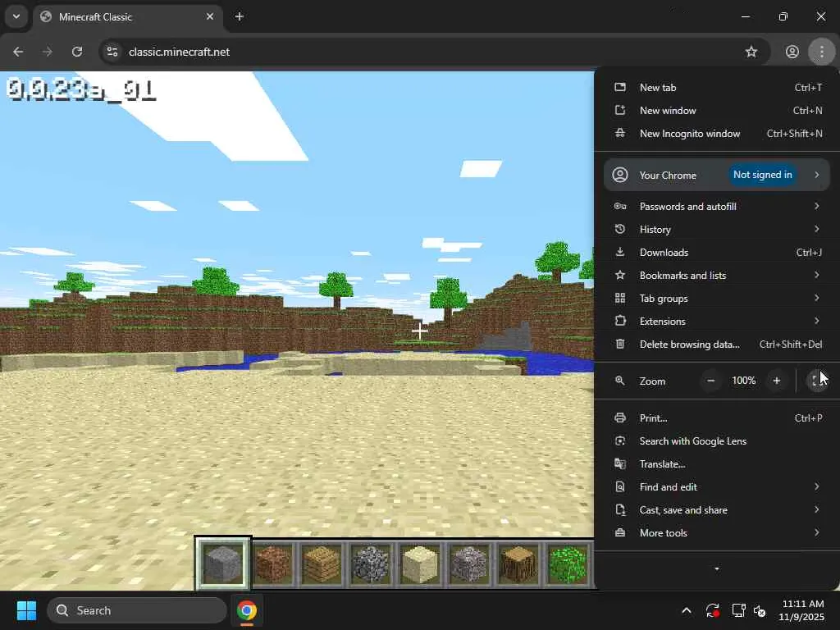
Task: Reload the Minecraft Classic page
Action: 77,52
